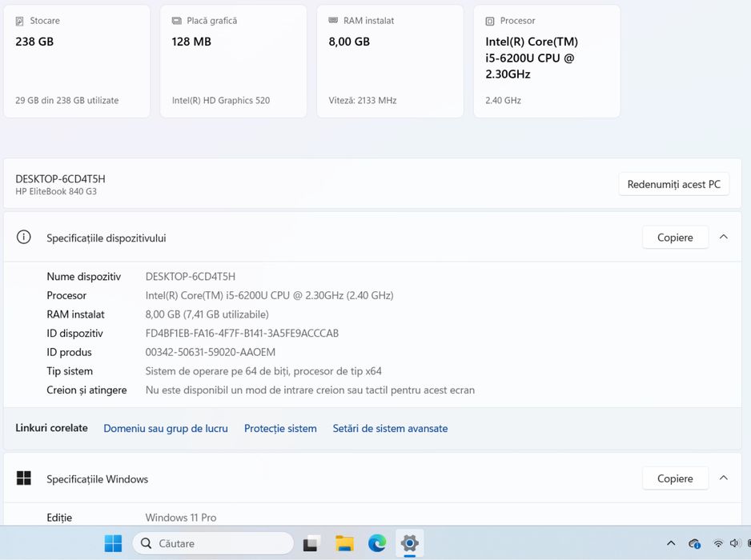Open the cloud sync tray icon
Viewport: 751px width, 560px height.
pyautogui.click(x=694, y=544)
